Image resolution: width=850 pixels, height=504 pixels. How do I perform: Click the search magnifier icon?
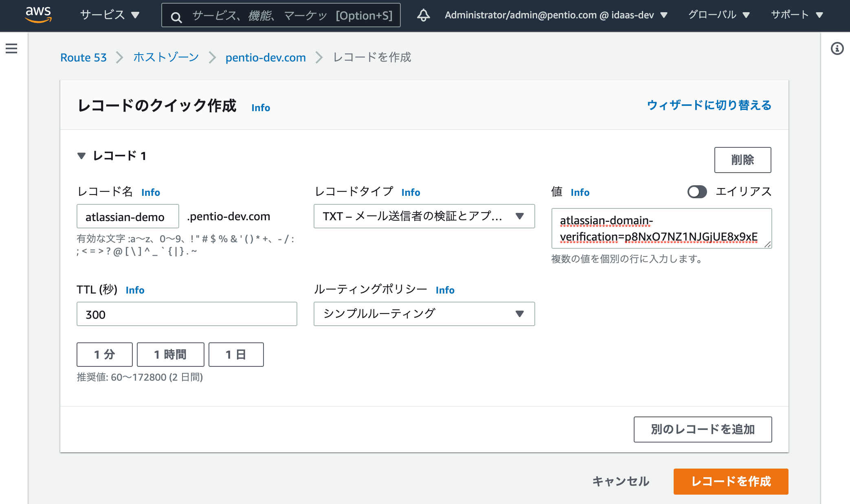pos(176,17)
